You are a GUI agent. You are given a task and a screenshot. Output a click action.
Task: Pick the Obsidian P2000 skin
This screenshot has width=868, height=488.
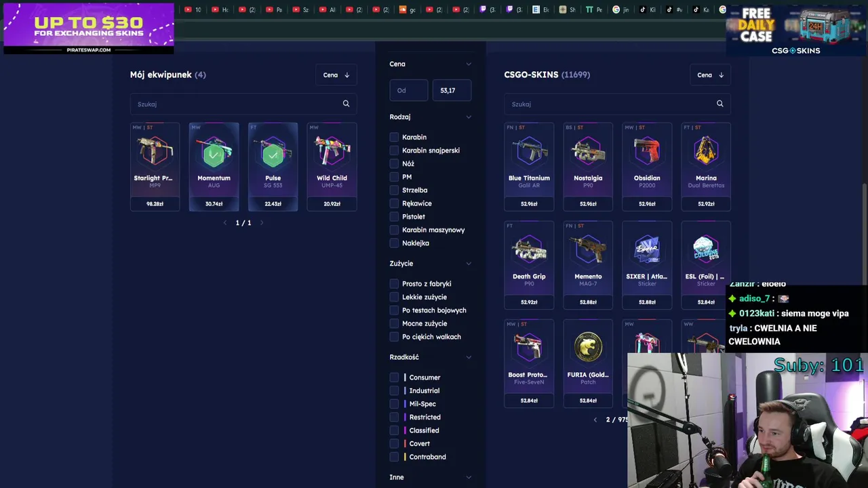647,167
